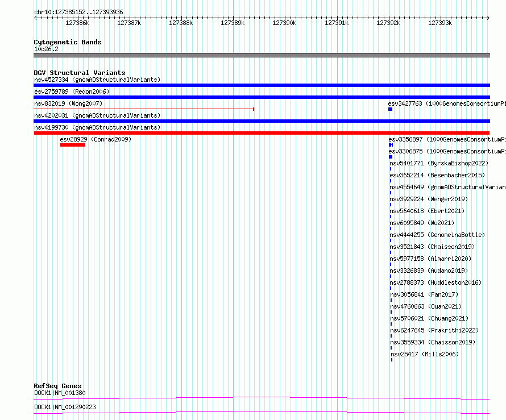Click the 127392k ruler mark

click(388, 23)
